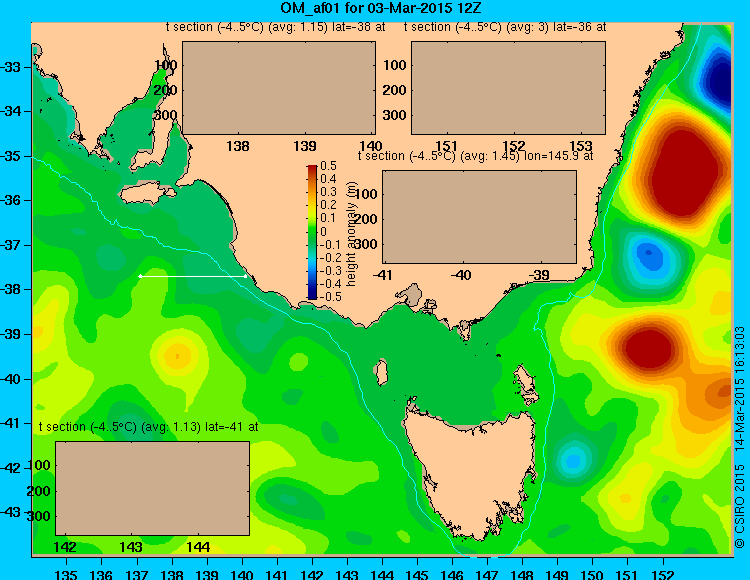Click the white transect line at latitude -38
The width and height of the screenshot is (750, 580).
(x=193, y=276)
